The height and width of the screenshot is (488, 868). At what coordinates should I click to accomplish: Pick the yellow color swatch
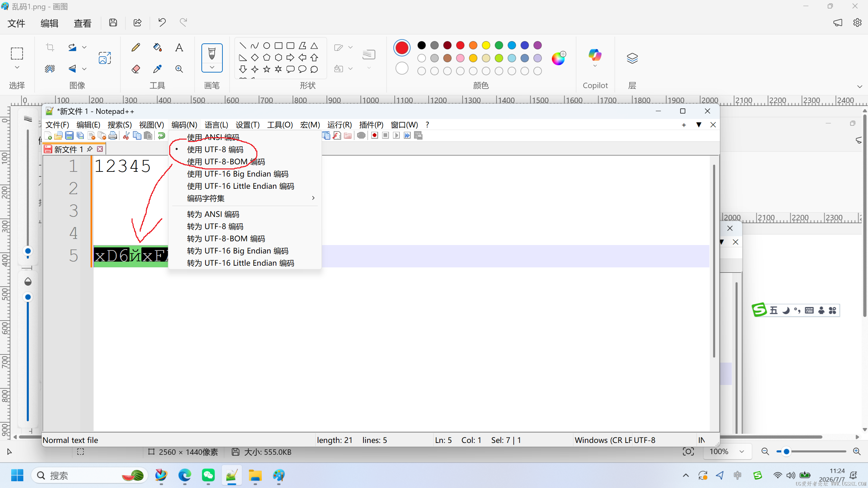click(x=486, y=45)
